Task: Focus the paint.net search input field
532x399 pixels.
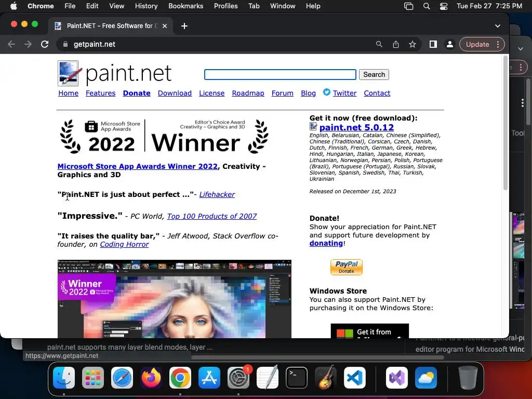Action: (280, 74)
